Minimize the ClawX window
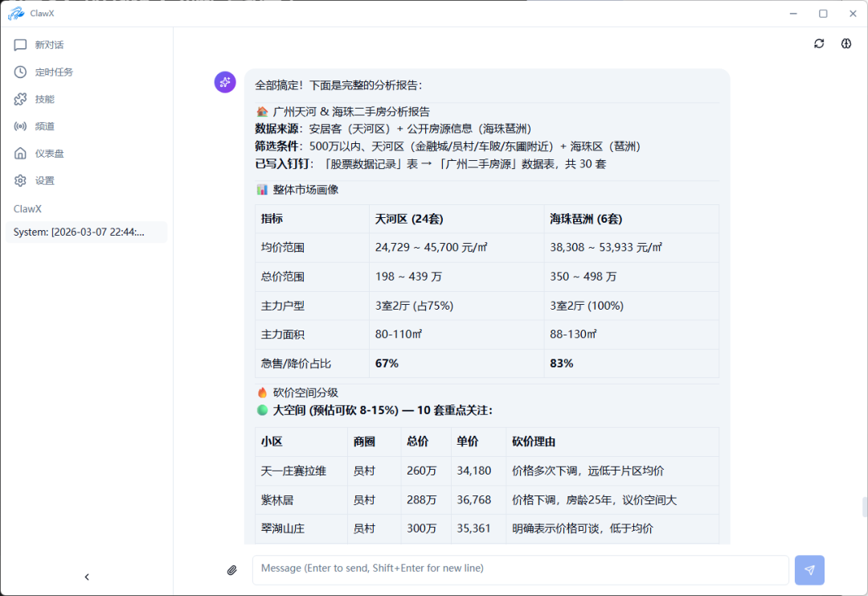This screenshot has width=868, height=596. pyautogui.click(x=792, y=13)
